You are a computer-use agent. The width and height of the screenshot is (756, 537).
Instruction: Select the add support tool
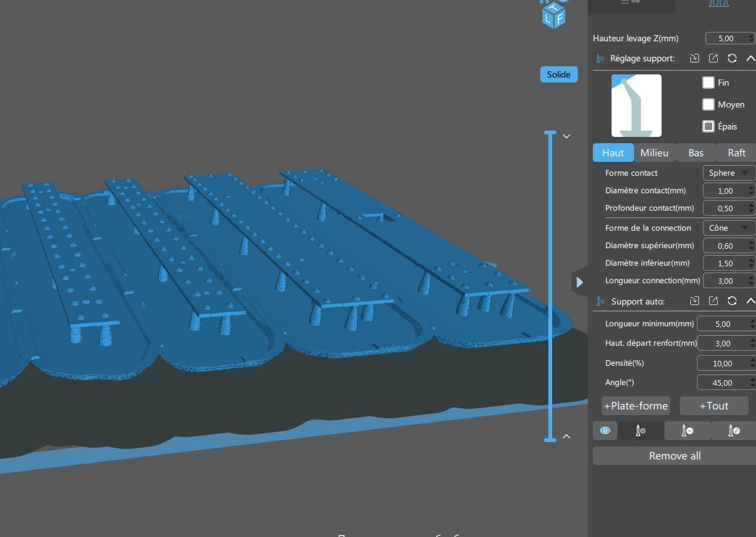point(640,431)
